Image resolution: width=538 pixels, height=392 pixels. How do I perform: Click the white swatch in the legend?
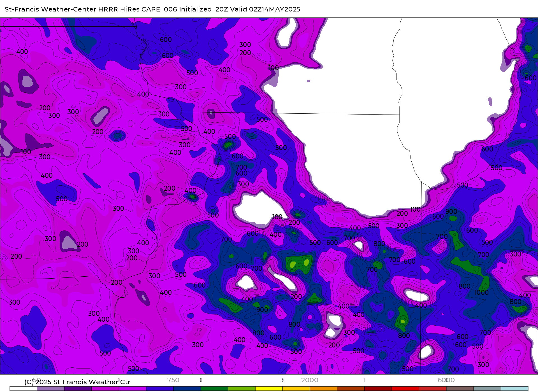[24, 389]
